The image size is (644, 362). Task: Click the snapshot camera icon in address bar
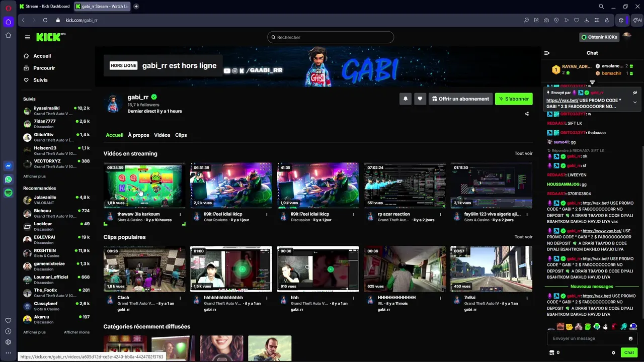[x=546, y=20]
